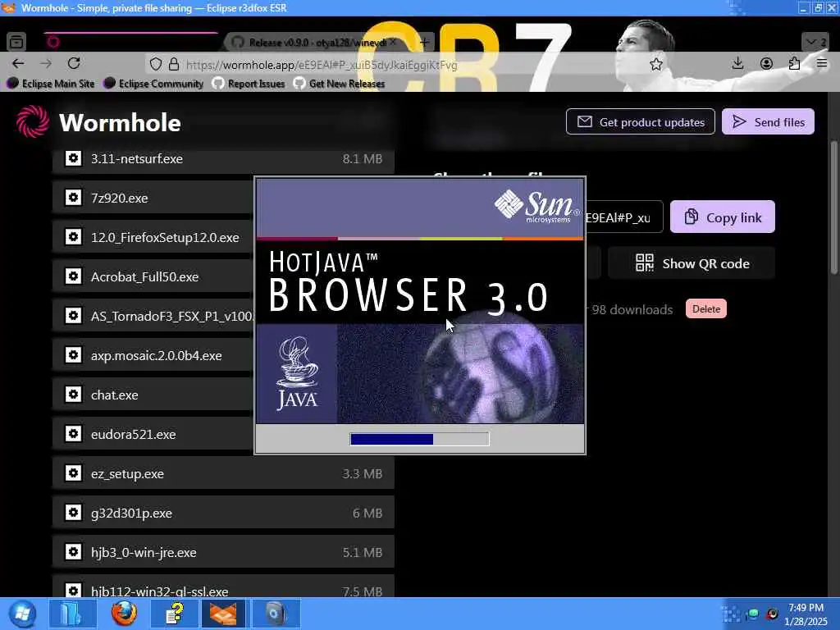
Task: Reload the page with the refresh icon
Action: click(74, 64)
